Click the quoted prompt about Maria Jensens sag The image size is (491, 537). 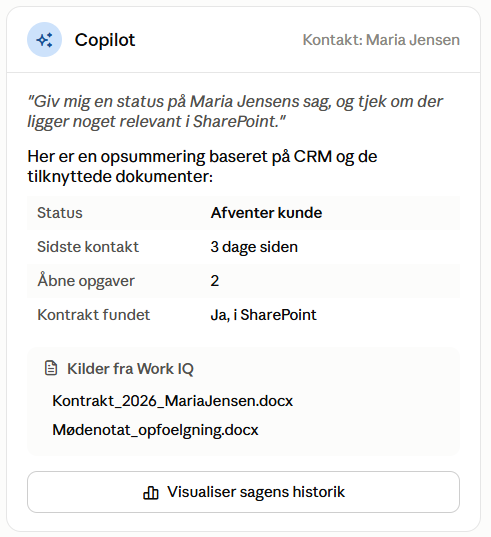pos(235,111)
